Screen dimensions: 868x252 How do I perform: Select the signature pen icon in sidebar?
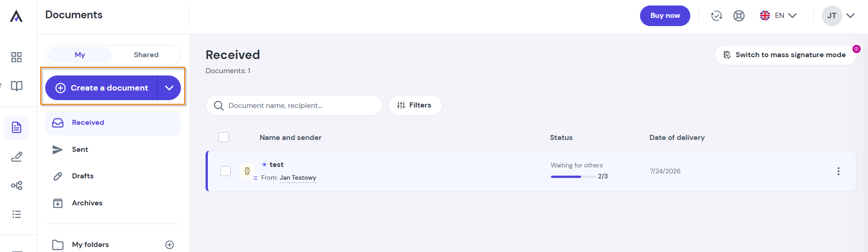tap(16, 157)
